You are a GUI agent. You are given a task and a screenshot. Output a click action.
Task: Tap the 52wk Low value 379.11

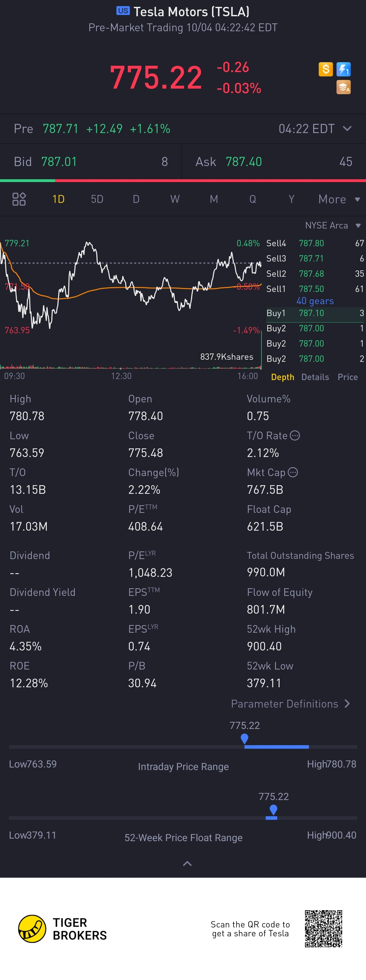tap(264, 683)
